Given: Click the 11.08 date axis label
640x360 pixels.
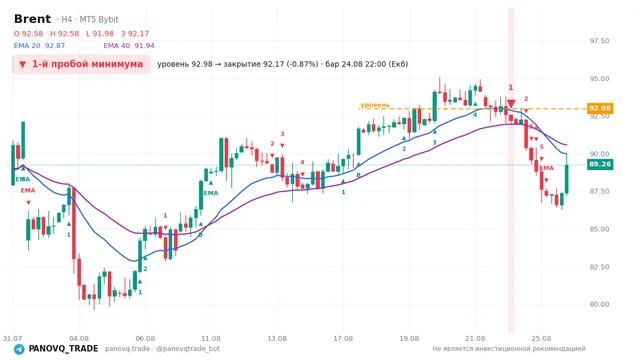Looking at the screenshot, I should pyautogui.click(x=211, y=338).
